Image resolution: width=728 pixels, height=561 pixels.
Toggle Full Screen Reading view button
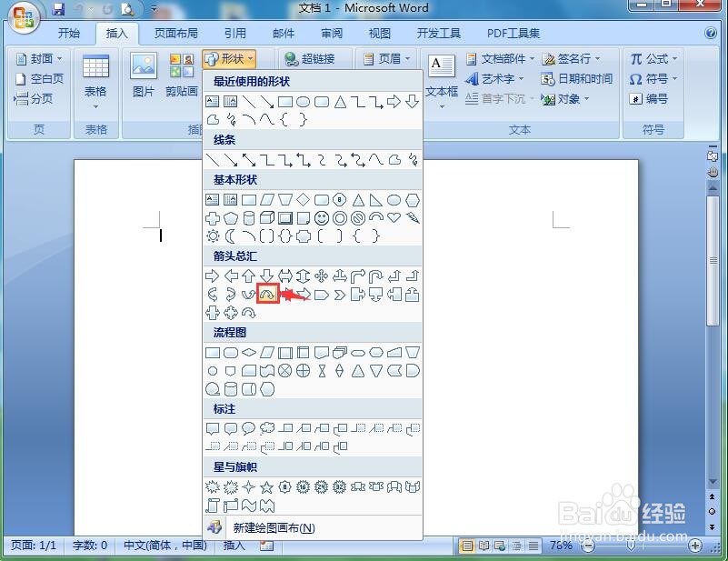pyautogui.click(x=484, y=546)
